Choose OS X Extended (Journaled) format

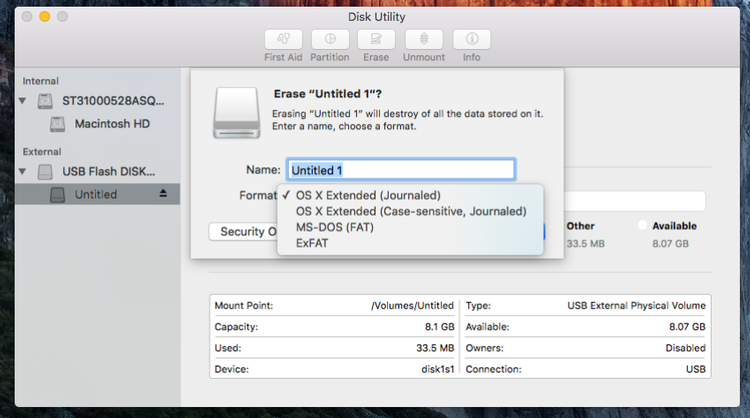368,195
